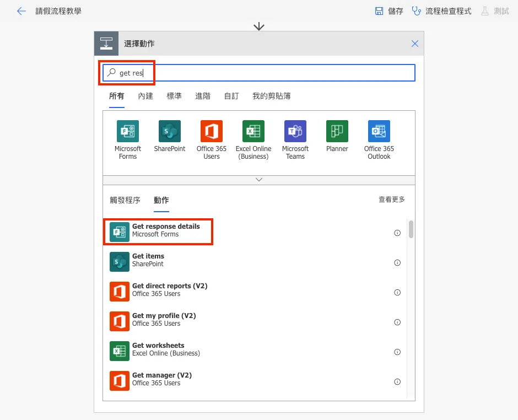The image size is (518, 420).
Task: Select the 所有 tab
Action: 117,96
